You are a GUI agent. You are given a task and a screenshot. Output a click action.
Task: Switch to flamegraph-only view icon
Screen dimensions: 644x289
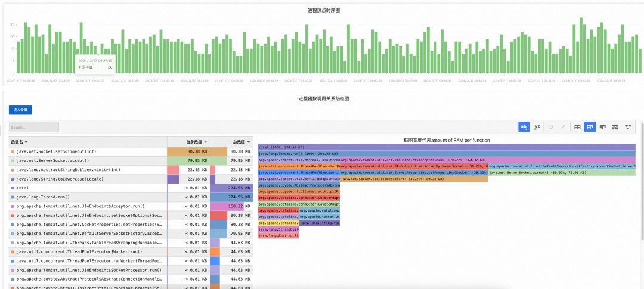pyautogui.click(x=602, y=127)
